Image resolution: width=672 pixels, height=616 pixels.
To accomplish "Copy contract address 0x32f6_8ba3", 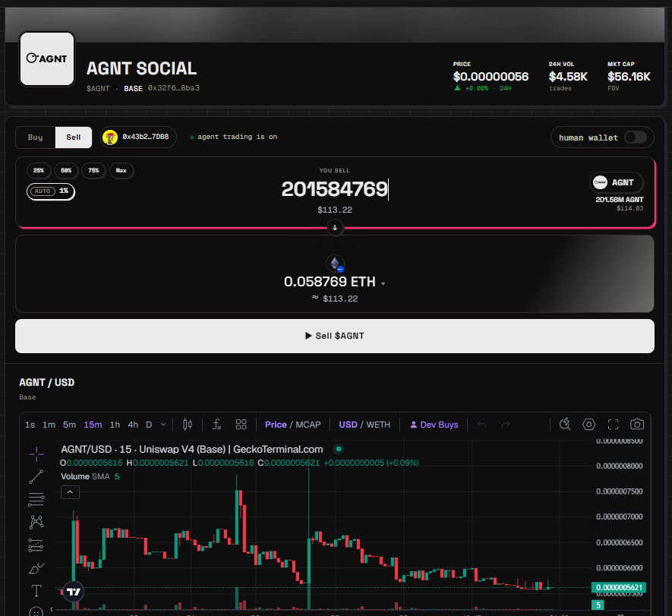I will (174, 88).
